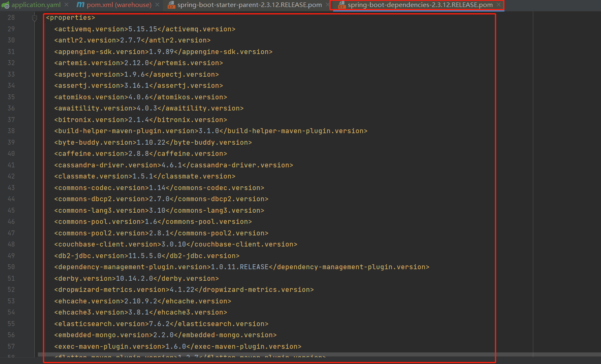Viewport: 601px width, 364px height.
Task: Click the db2-jdbc.version 11.5.5.0 line
Action: pos(147,256)
